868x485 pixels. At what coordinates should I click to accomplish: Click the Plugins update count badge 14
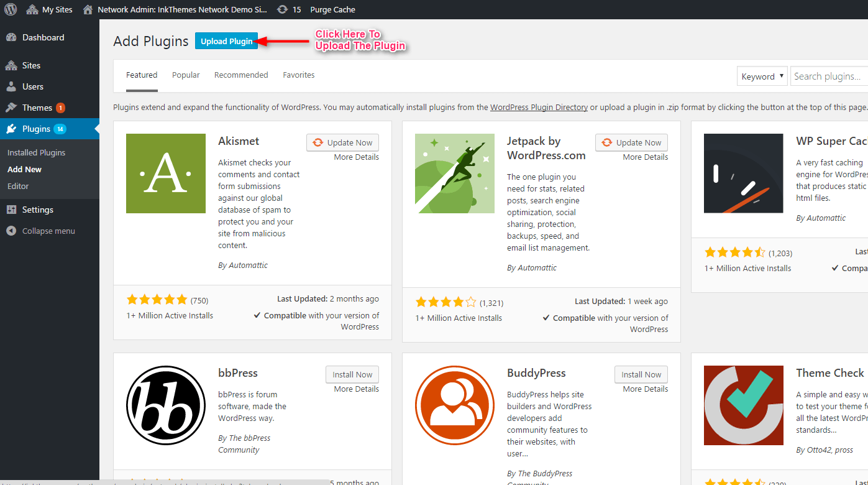60,129
